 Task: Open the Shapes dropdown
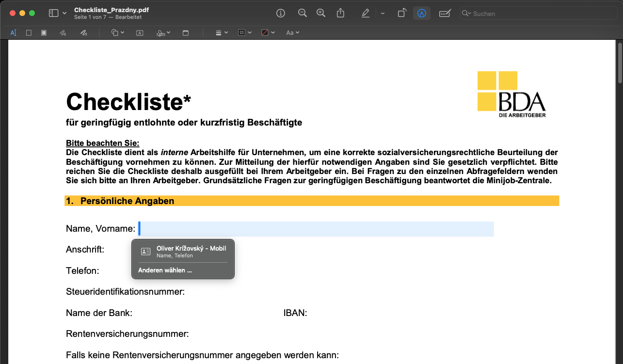pyautogui.click(x=118, y=32)
